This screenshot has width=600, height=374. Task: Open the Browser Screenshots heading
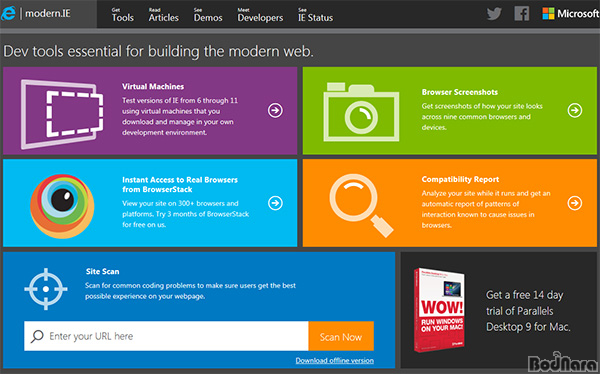[460, 92]
